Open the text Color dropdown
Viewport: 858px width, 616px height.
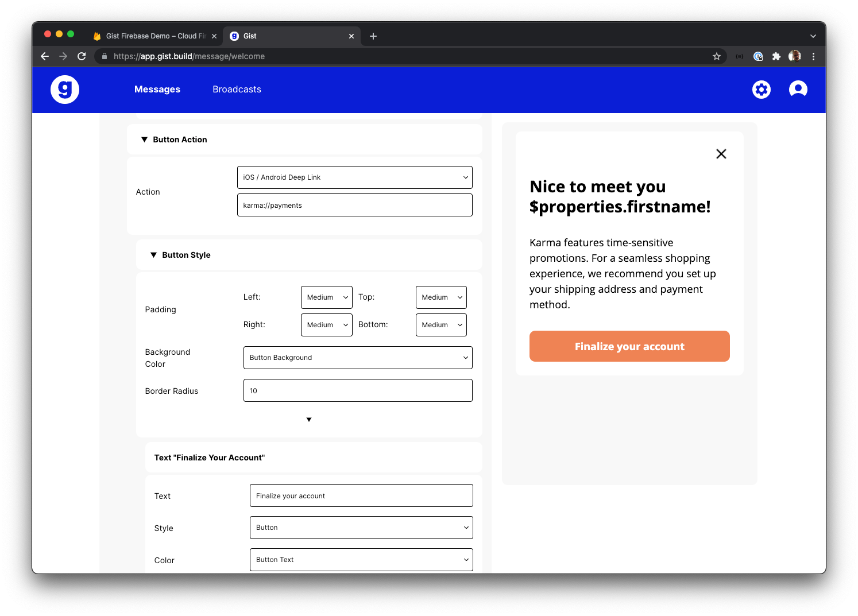coord(361,560)
